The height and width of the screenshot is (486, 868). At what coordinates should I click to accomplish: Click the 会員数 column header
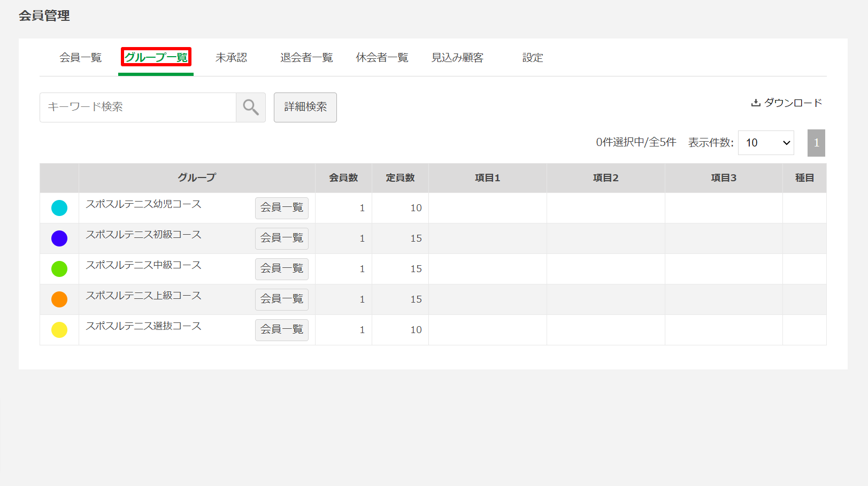tap(343, 178)
